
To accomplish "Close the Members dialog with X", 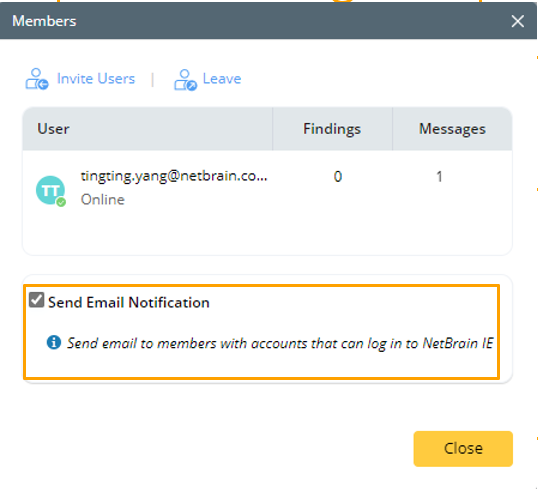I will (x=517, y=21).
